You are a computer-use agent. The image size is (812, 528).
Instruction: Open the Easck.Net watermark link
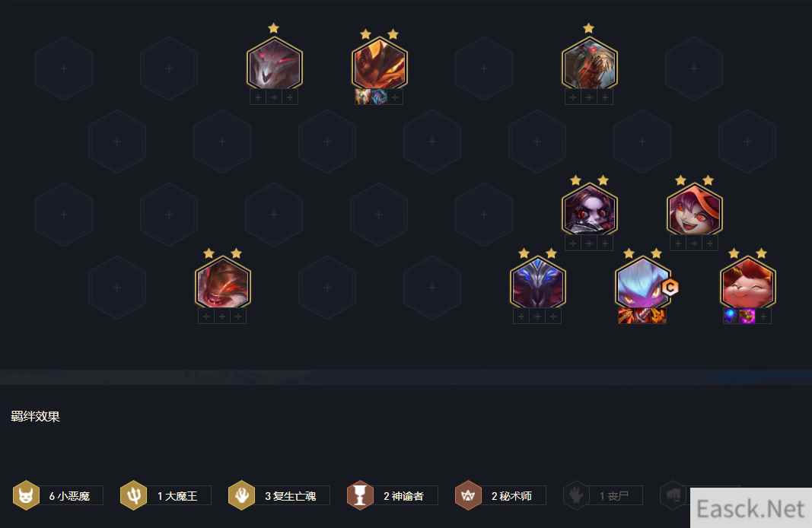point(750,509)
